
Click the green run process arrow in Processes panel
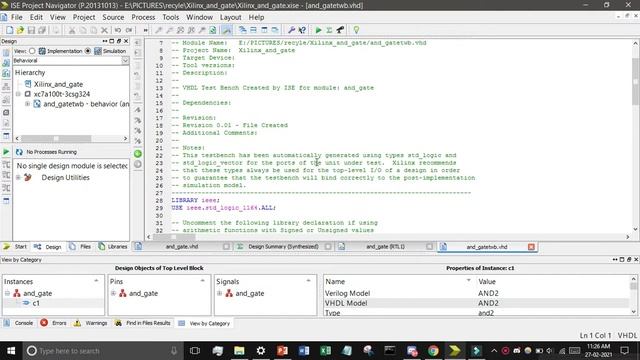6,152
